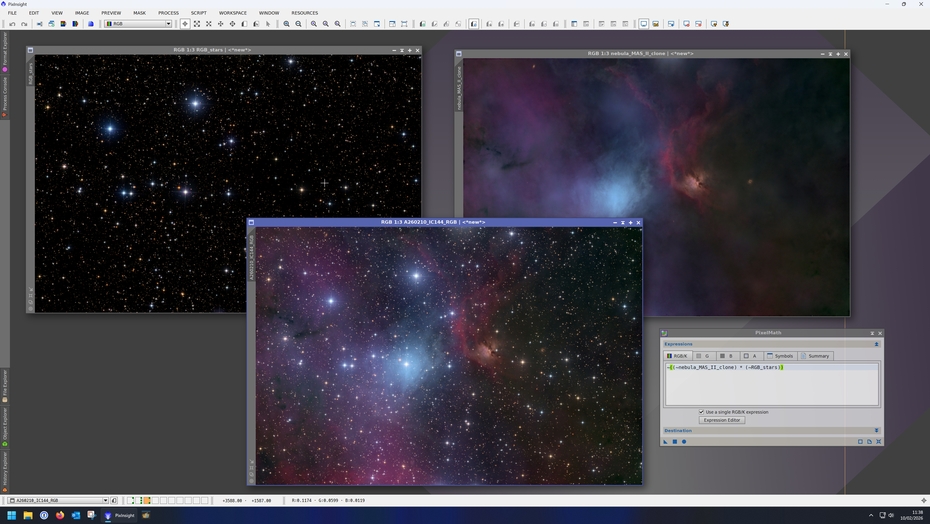The width and height of the screenshot is (930, 524).
Task: Toggle 'Use a single RGB/K expression' checkbox
Action: point(702,412)
